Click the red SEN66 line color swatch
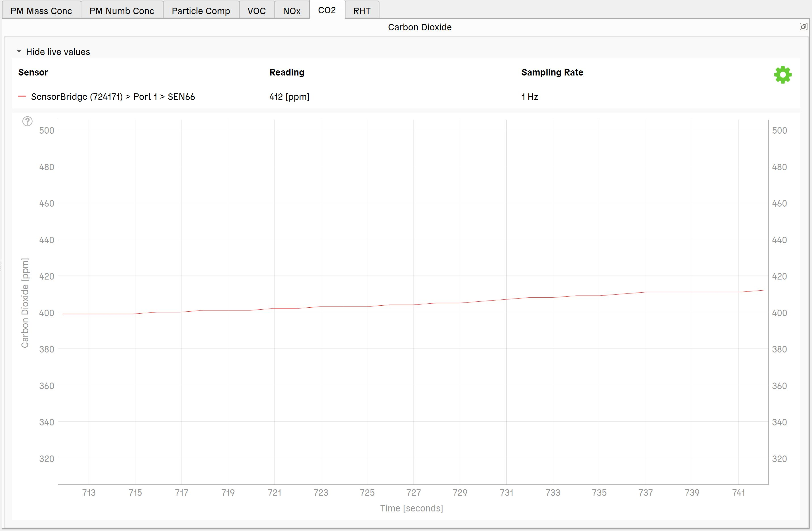Image resolution: width=812 pixels, height=531 pixels. [x=22, y=96]
